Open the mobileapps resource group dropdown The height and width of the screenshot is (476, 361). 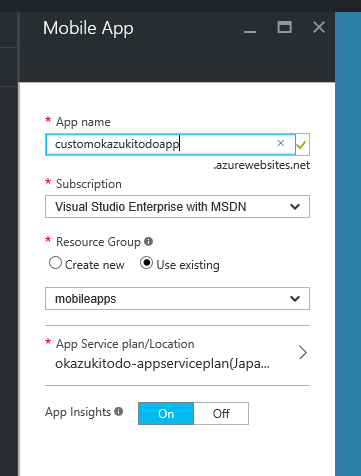pyautogui.click(x=177, y=299)
